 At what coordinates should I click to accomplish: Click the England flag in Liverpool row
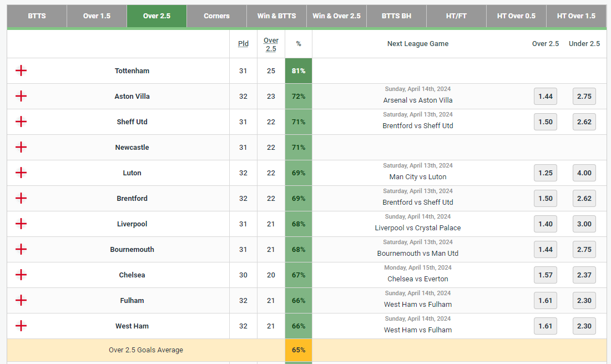click(x=21, y=224)
